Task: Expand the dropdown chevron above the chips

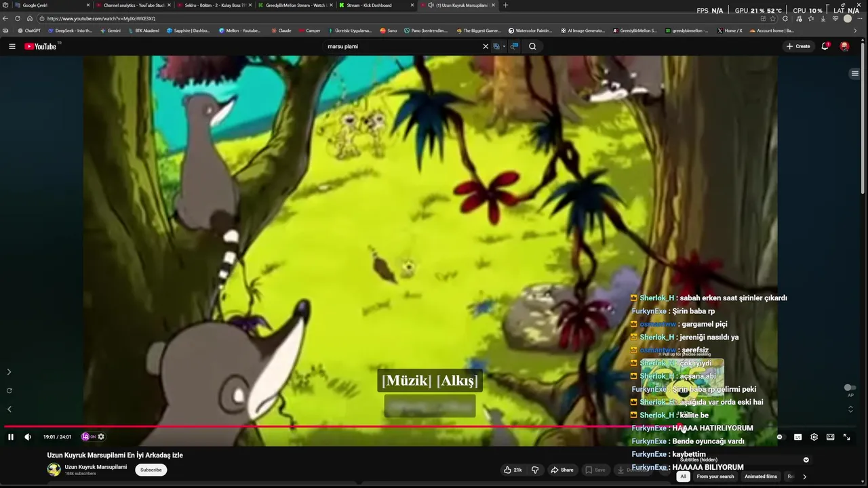Action: (x=806, y=460)
